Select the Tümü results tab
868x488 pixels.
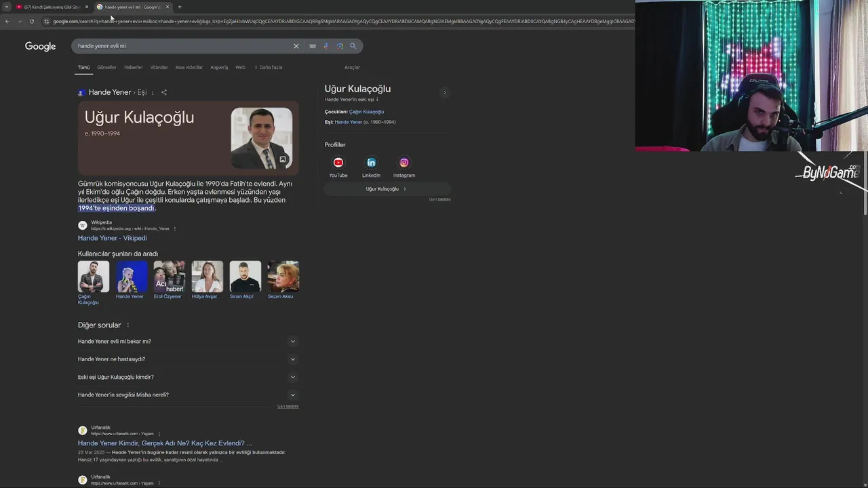(83, 67)
